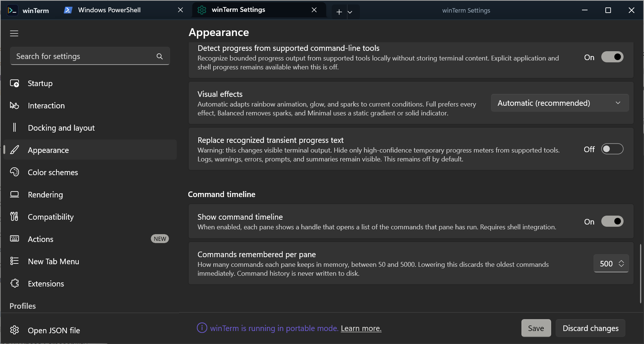Screen dimensions: 644x344
Task: Open Docking and layout settings
Action: pos(90,128)
